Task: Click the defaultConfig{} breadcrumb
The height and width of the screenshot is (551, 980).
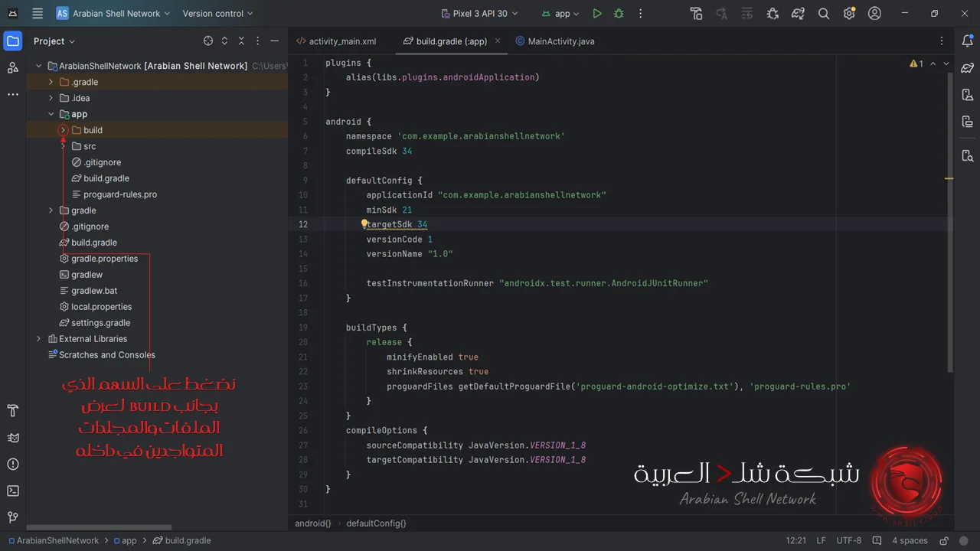Action: click(376, 523)
